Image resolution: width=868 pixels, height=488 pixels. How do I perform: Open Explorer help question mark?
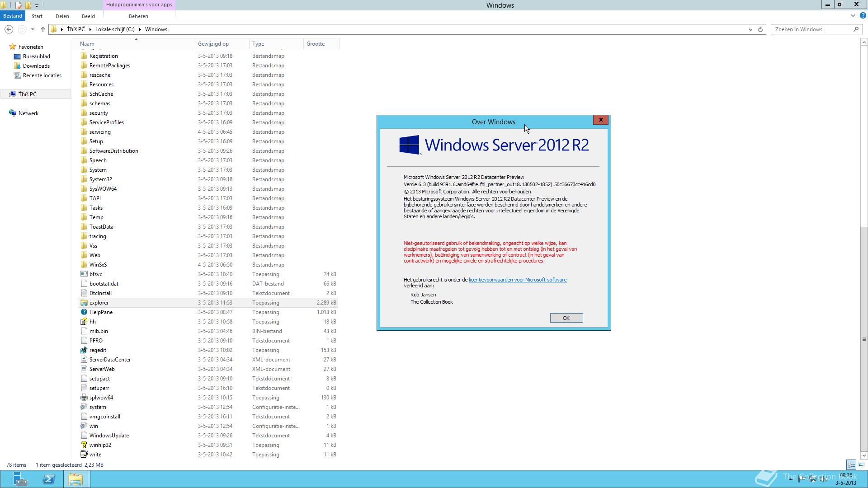click(863, 16)
